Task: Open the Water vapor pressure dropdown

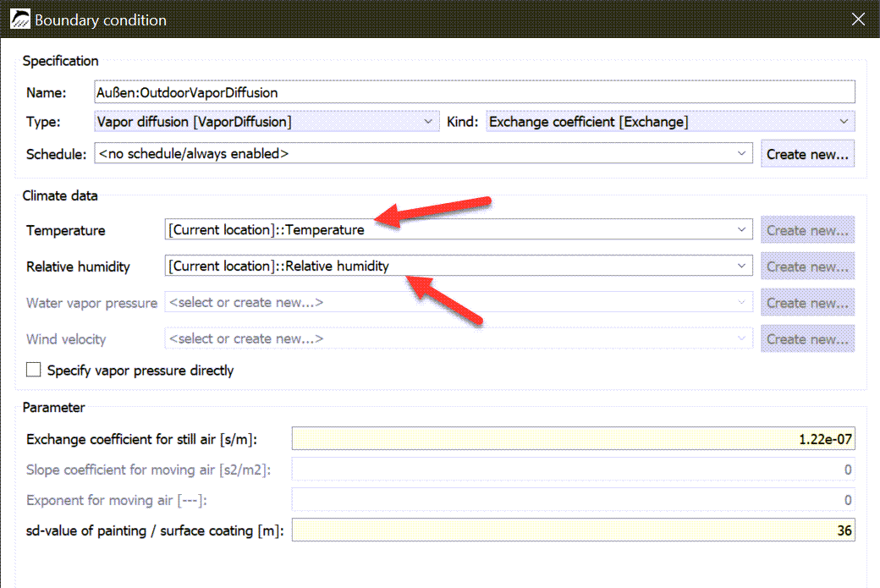Action: (458, 303)
